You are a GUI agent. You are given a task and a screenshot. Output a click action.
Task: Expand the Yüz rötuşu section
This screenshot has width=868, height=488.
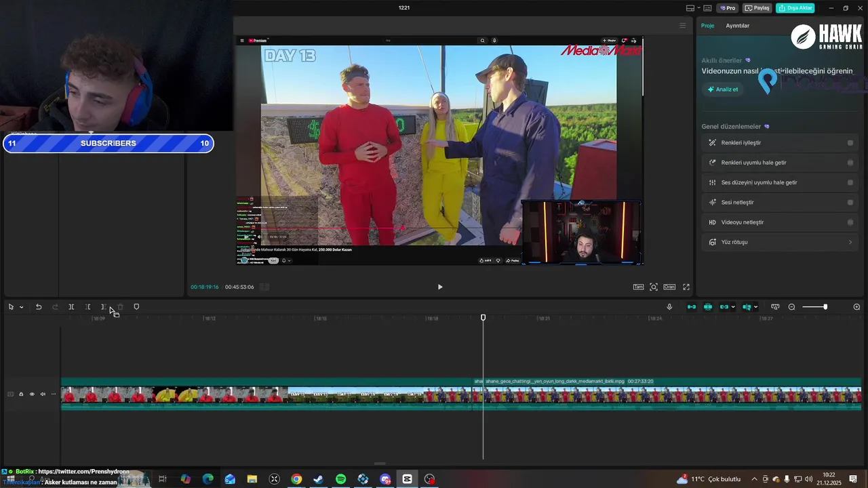[780, 242]
